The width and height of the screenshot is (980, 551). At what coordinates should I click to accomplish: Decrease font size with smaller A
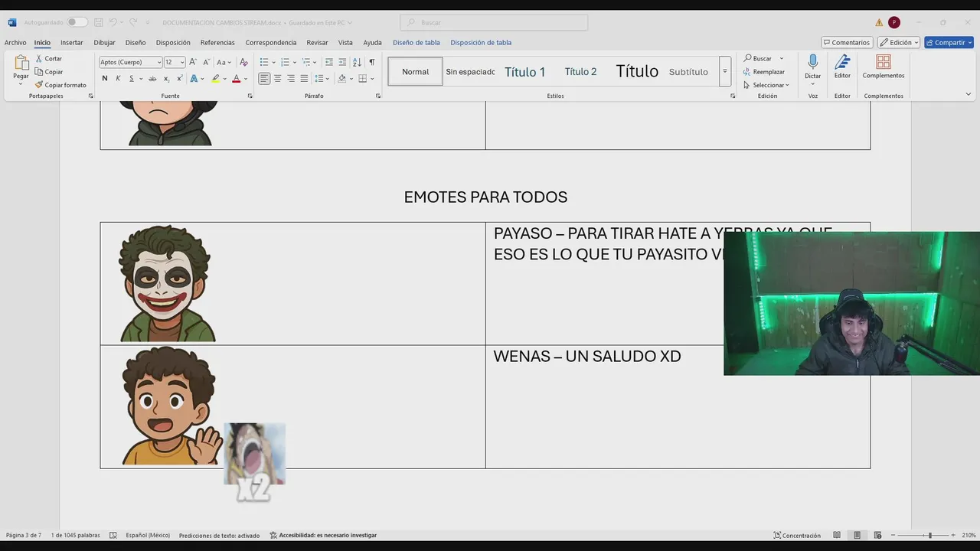point(206,62)
